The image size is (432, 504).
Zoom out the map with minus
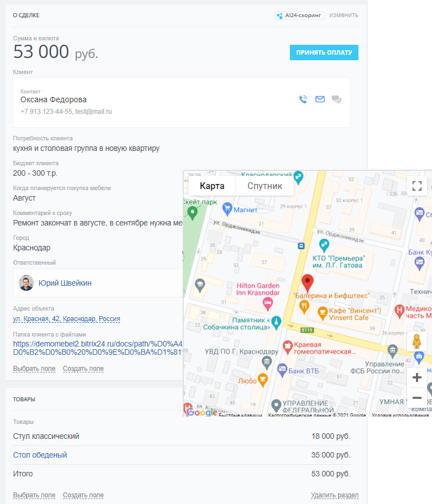click(x=417, y=397)
